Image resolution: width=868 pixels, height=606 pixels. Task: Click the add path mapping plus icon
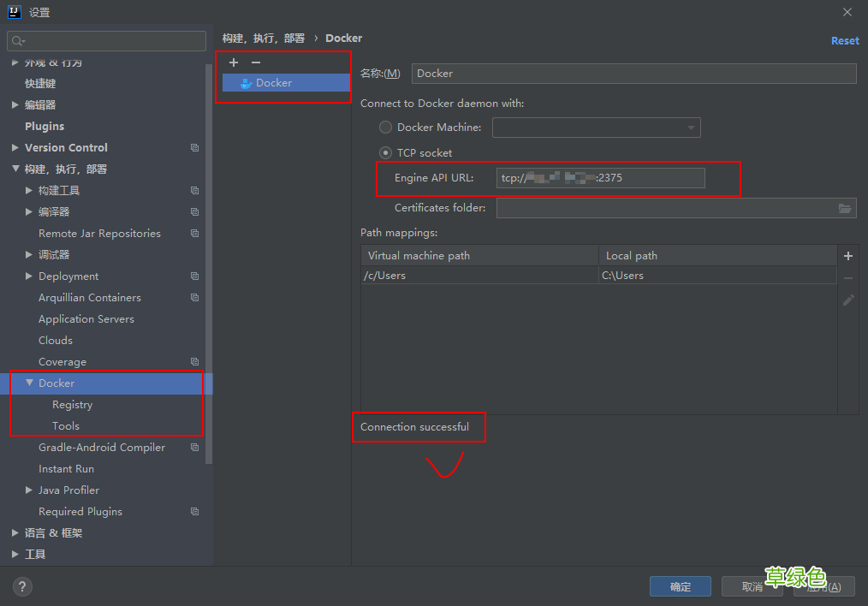coord(848,256)
